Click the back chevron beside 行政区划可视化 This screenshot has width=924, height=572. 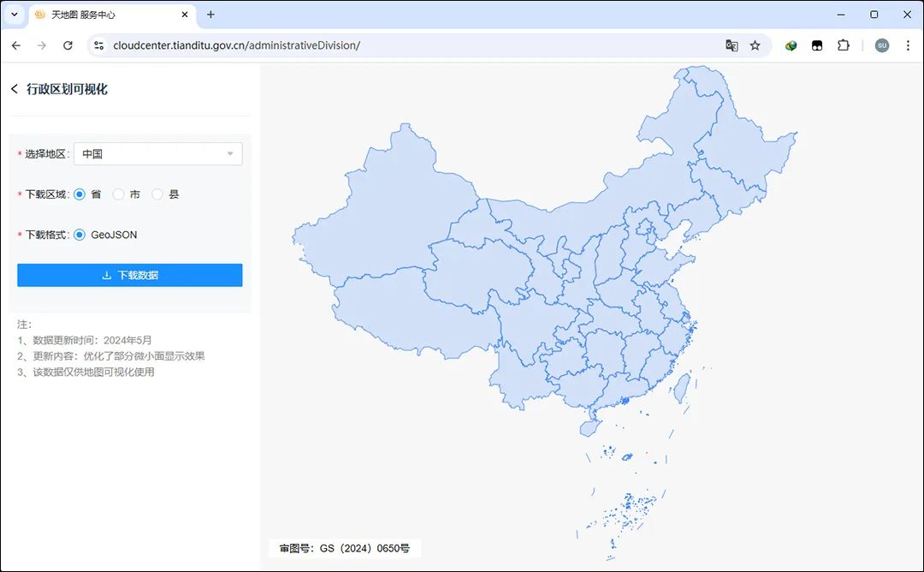pos(15,89)
